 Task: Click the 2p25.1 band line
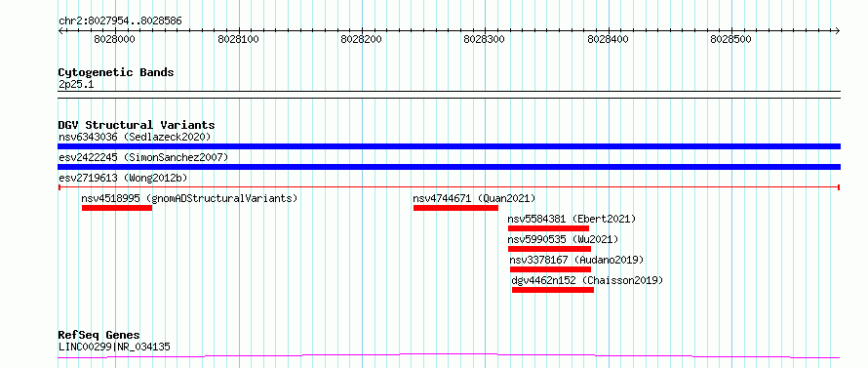[x=449, y=95]
